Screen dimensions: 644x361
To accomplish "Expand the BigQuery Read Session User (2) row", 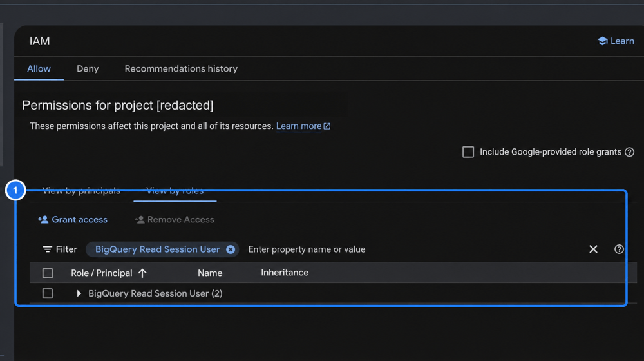I will click(x=79, y=293).
